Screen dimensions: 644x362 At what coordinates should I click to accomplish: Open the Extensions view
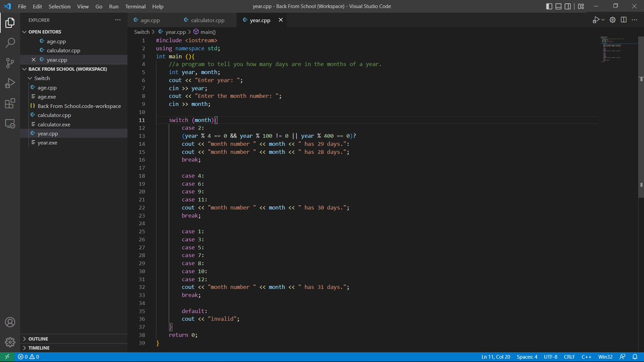(x=10, y=104)
